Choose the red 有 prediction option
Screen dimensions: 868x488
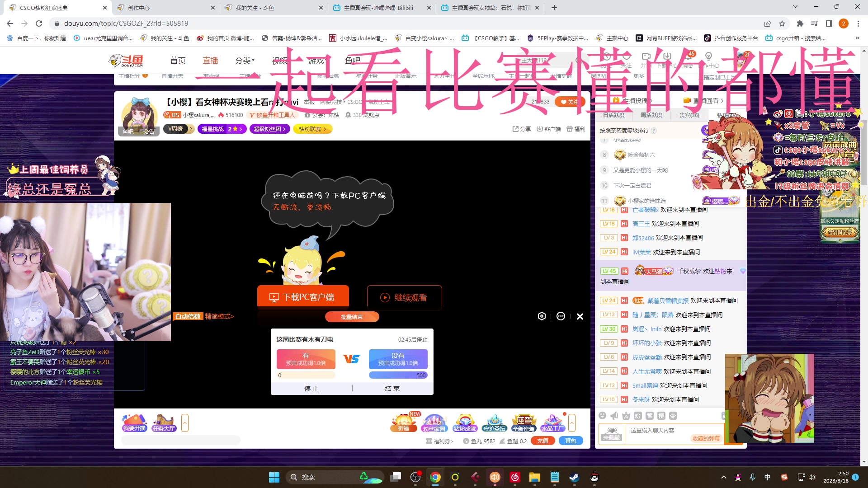pyautogui.click(x=306, y=359)
